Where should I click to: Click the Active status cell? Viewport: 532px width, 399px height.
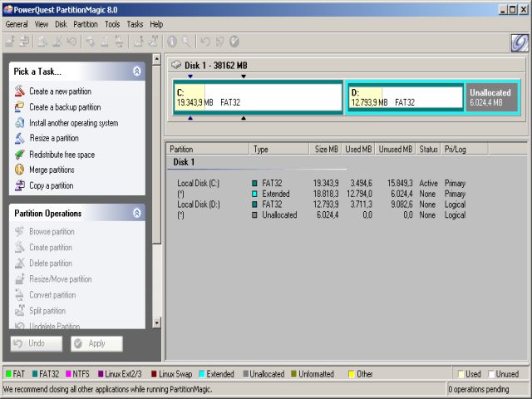coord(428,183)
